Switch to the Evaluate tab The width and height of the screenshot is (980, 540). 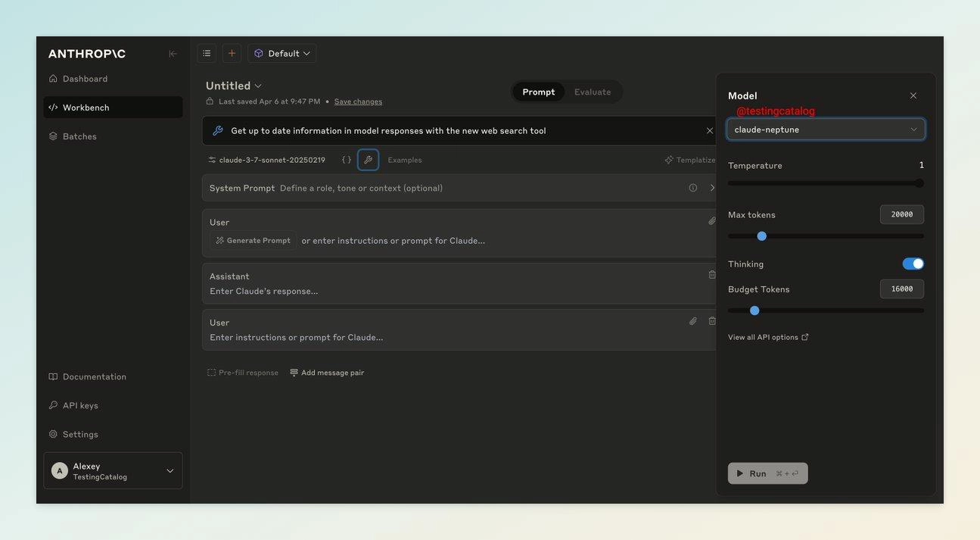[x=593, y=92]
